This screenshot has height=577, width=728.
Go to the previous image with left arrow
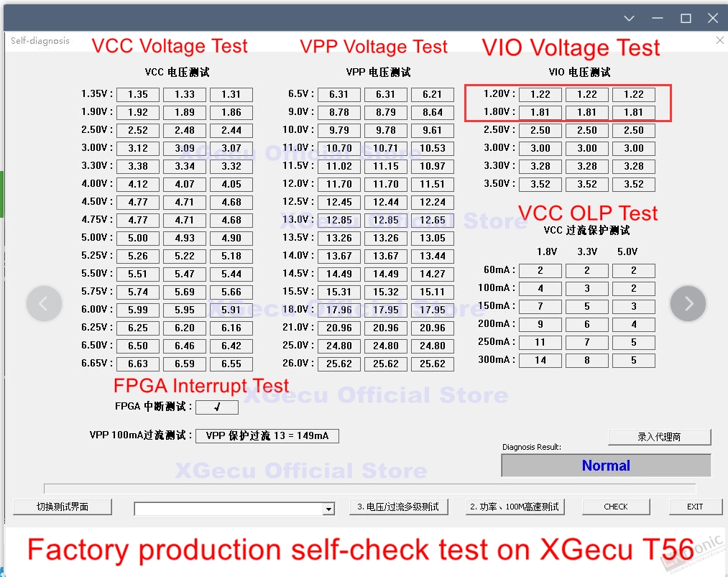point(44,303)
